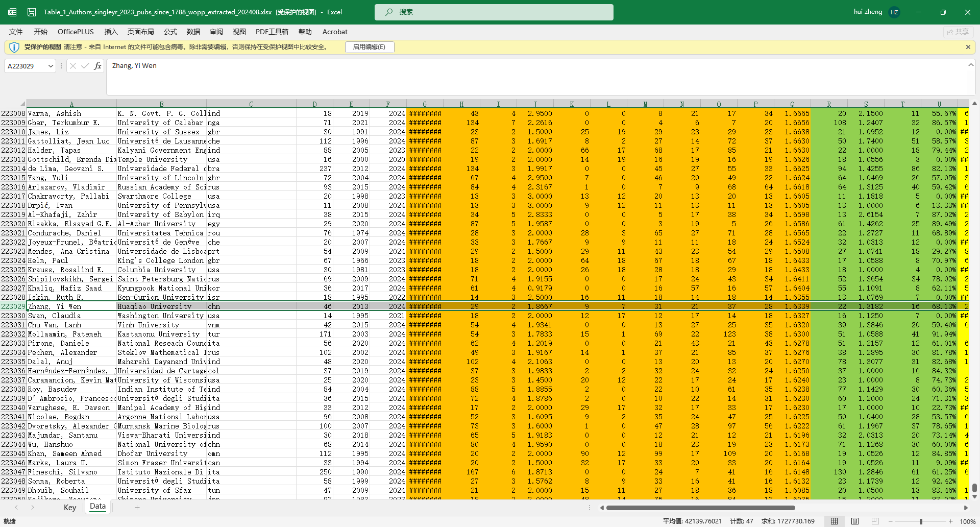The width and height of the screenshot is (980, 527).
Task: Open the Name Box dropdown arrow
Action: click(51, 66)
